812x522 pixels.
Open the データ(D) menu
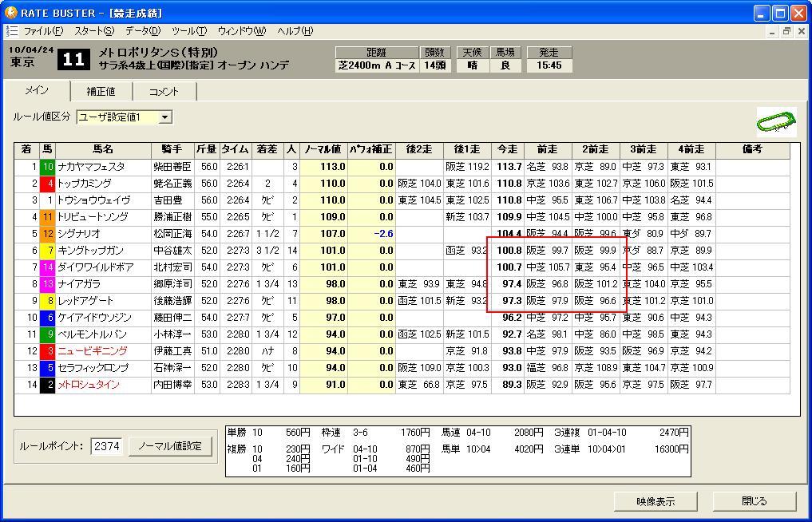coord(143,31)
